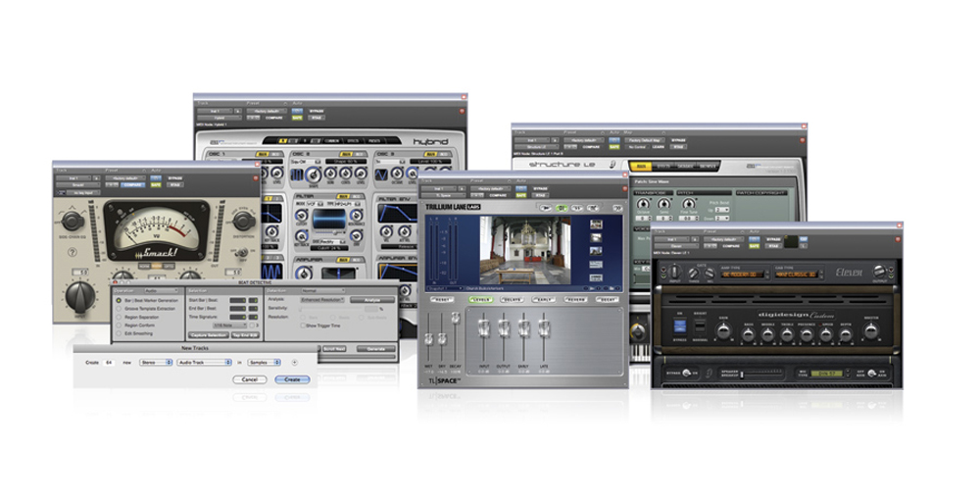Click Create in New Tracks dialog
Screen dimensions: 980x499
[292, 379]
